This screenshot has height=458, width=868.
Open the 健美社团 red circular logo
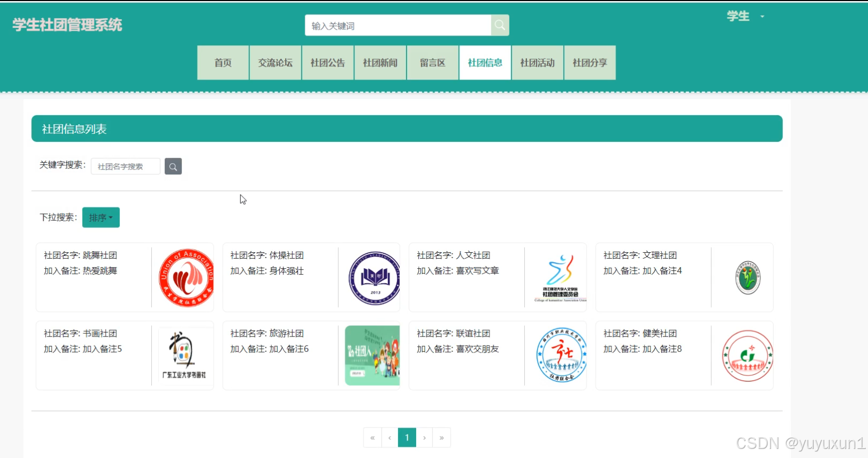748,356
